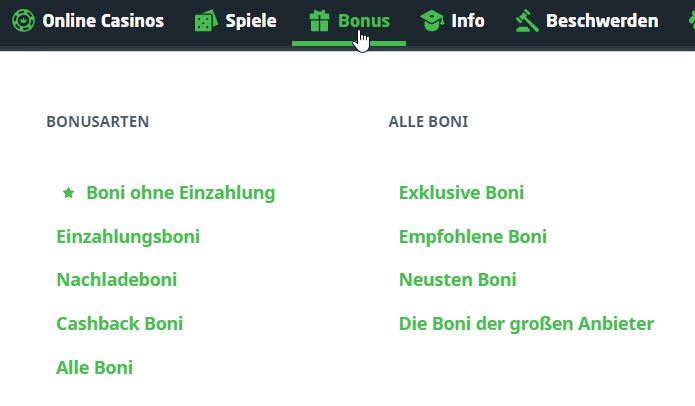695x406 pixels.
Task: Select the Neusten Boni link
Action: coord(458,280)
